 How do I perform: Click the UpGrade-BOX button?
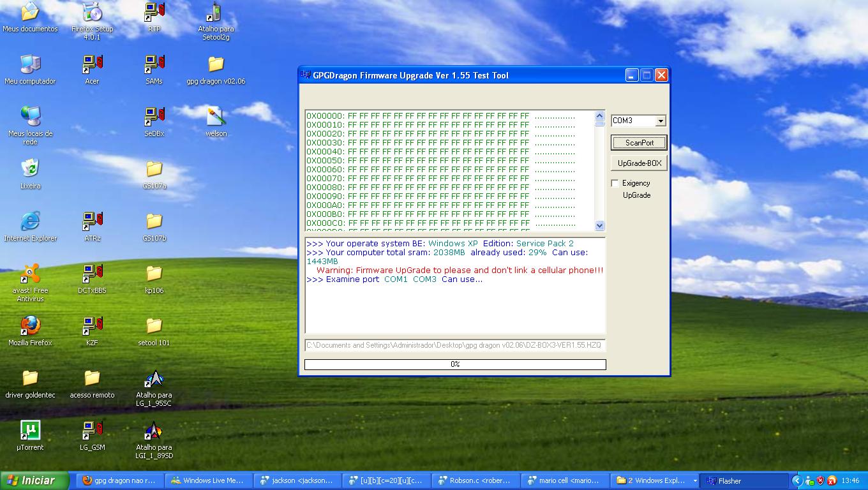click(x=639, y=163)
